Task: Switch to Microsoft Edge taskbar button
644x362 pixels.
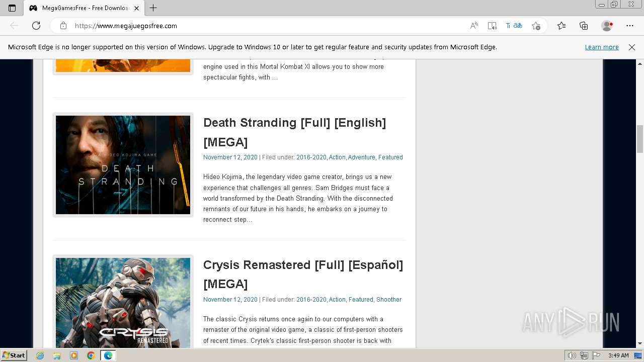Action: pyautogui.click(x=108, y=355)
